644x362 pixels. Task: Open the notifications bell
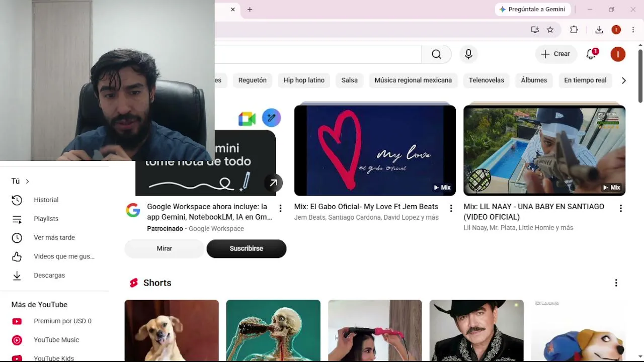pos(591,54)
